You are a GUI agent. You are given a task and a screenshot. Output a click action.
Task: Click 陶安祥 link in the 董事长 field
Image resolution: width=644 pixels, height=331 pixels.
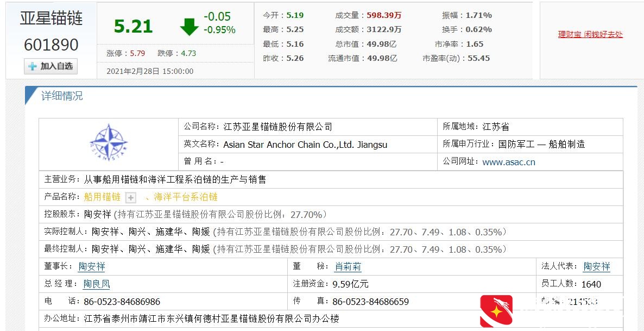(x=92, y=267)
